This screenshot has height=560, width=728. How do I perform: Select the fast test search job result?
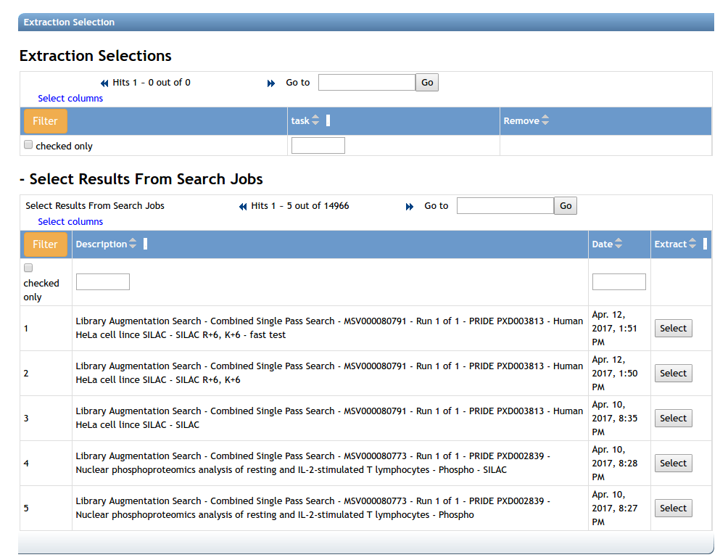[x=673, y=329]
